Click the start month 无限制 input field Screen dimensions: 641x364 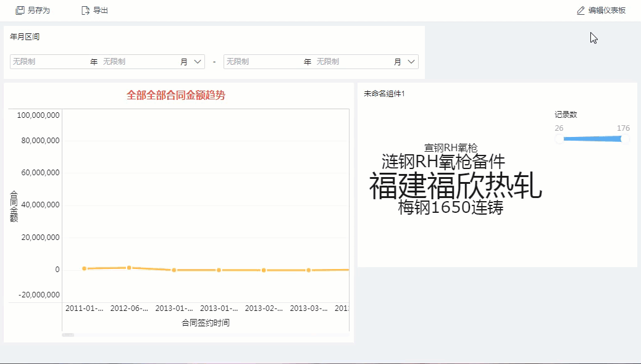[140, 62]
